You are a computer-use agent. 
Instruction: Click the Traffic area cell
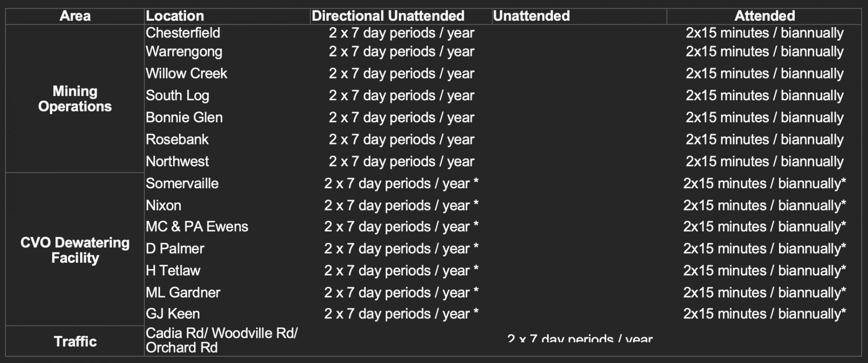coord(75,341)
